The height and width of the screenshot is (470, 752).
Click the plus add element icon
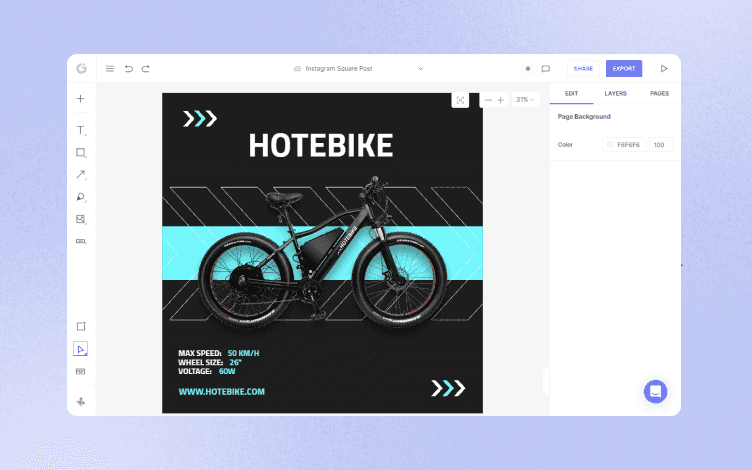tap(81, 98)
